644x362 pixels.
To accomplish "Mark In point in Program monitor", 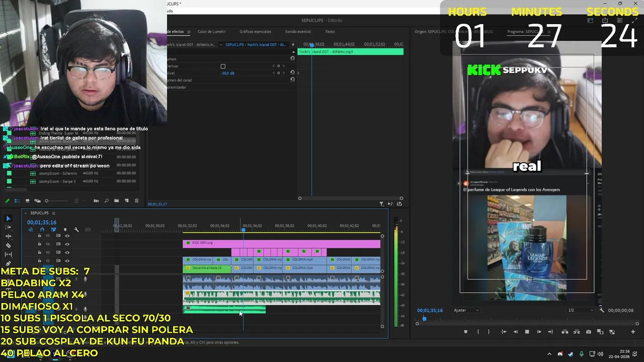I will tap(478, 332).
